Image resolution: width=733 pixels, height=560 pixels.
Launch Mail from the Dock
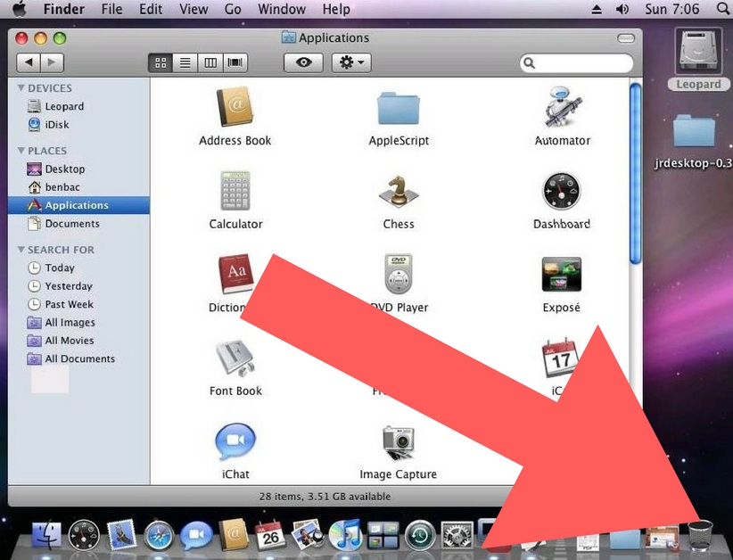coord(121,534)
